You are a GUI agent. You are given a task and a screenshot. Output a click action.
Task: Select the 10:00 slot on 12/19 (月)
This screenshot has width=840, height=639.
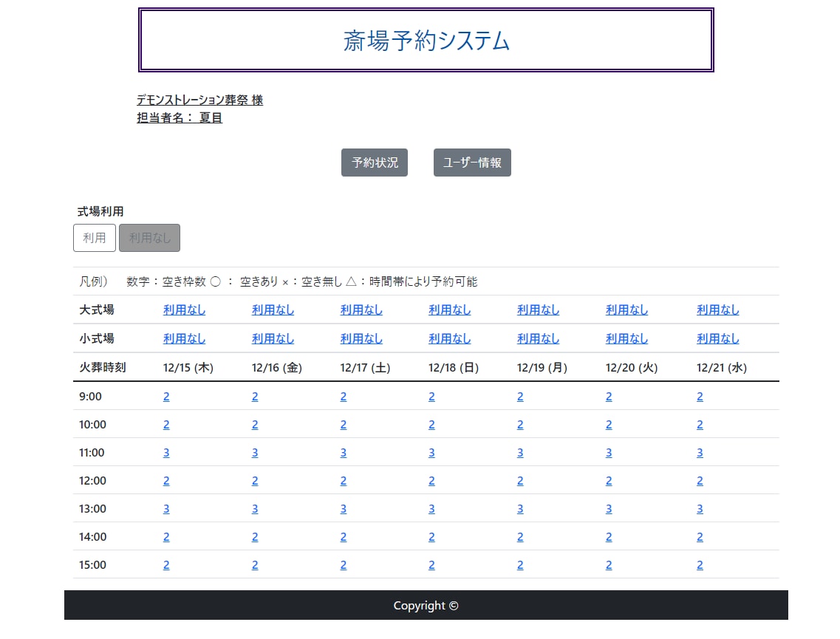pos(520,425)
